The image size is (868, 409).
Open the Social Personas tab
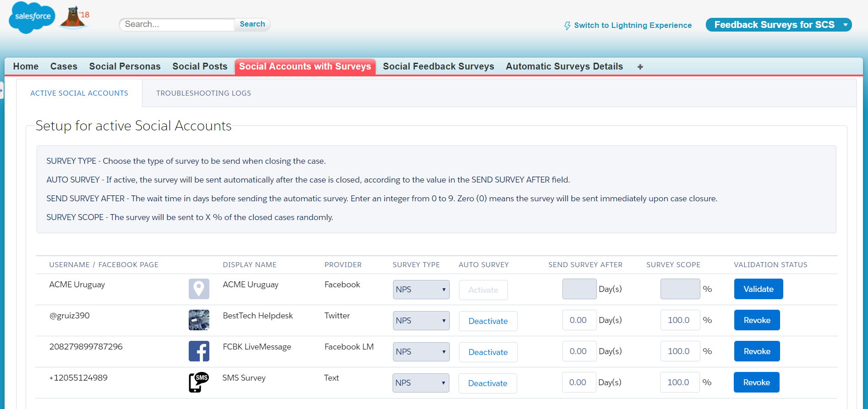tap(125, 66)
